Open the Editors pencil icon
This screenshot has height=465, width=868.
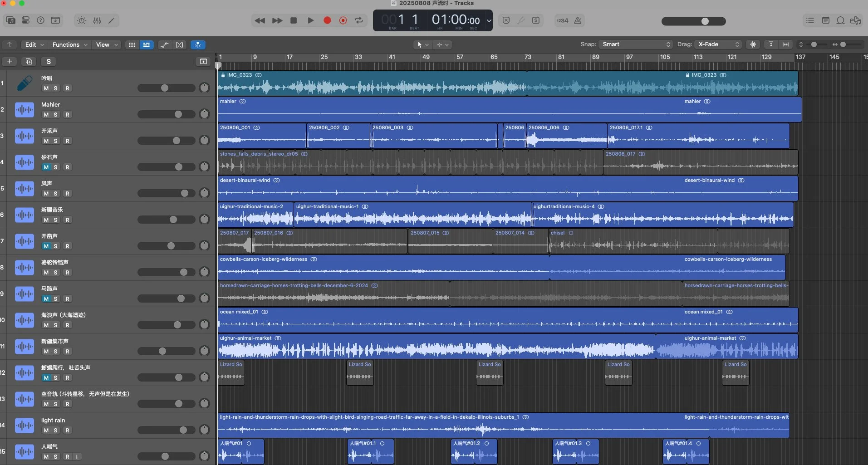pyautogui.click(x=112, y=20)
